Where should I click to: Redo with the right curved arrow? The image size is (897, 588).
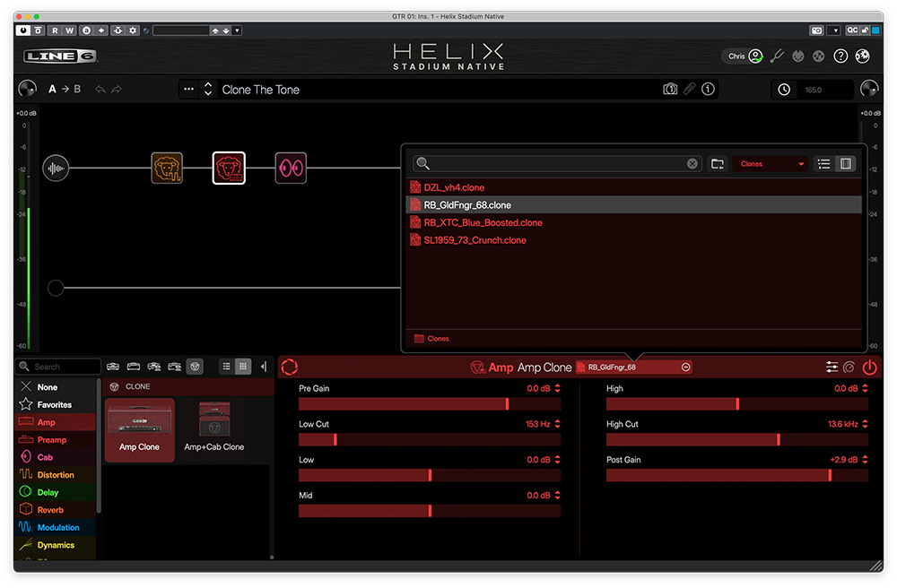point(117,89)
